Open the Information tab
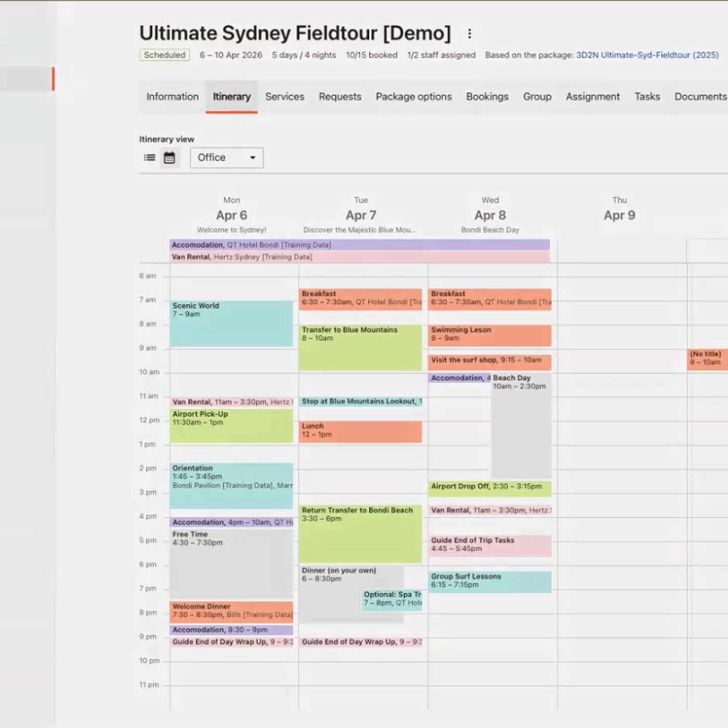Image resolution: width=728 pixels, height=728 pixels. 172,97
